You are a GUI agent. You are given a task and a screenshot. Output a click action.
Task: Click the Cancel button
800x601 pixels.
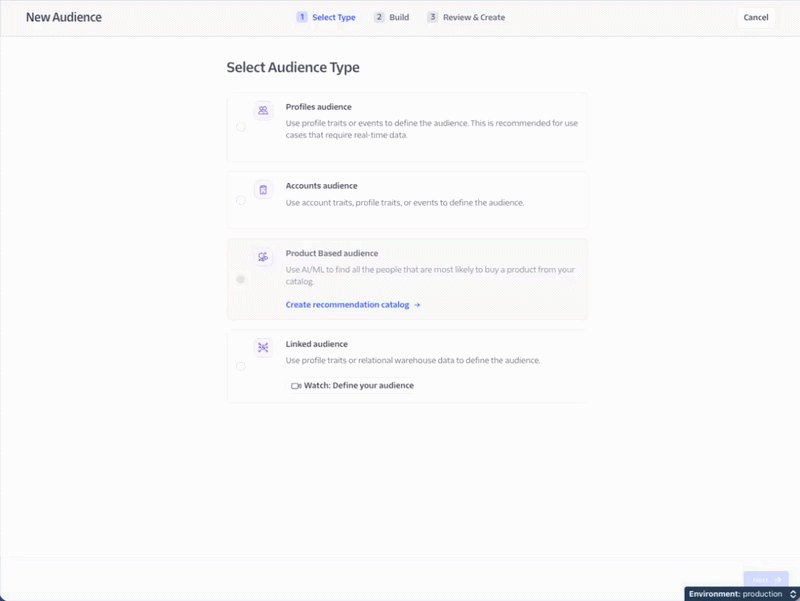click(755, 17)
